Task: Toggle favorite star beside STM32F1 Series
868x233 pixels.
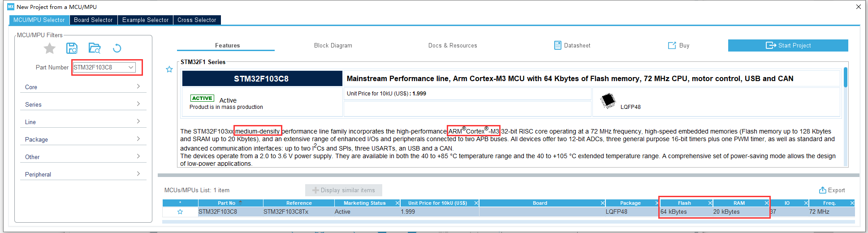Action: pyautogui.click(x=169, y=69)
